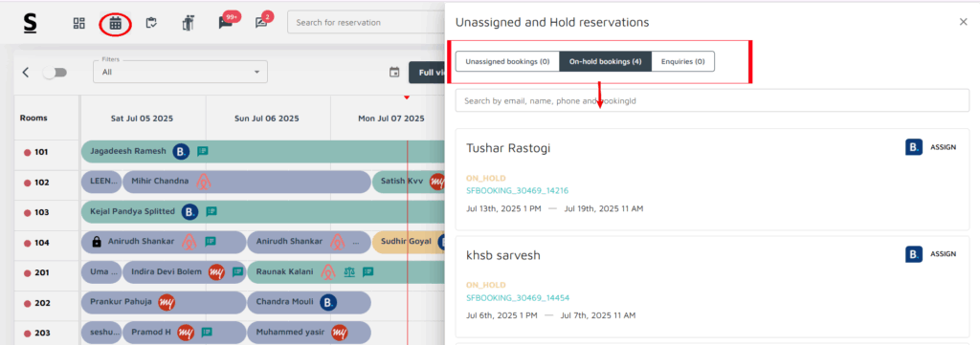
Task: Click the Full view button
Action: (x=427, y=73)
